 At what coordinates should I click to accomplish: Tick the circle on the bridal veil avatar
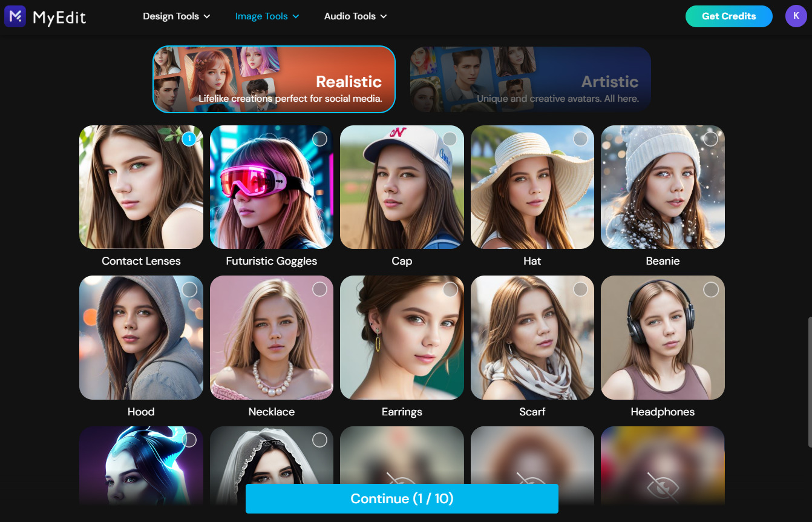tap(319, 440)
